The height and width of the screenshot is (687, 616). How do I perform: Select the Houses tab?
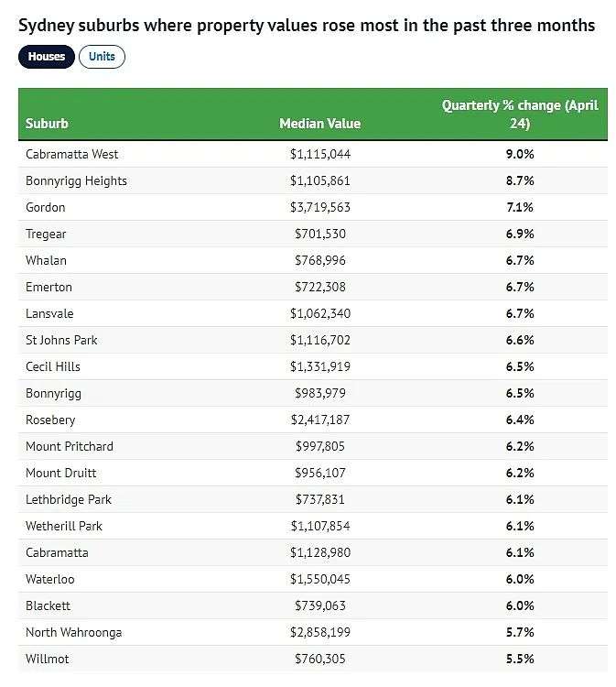click(47, 57)
